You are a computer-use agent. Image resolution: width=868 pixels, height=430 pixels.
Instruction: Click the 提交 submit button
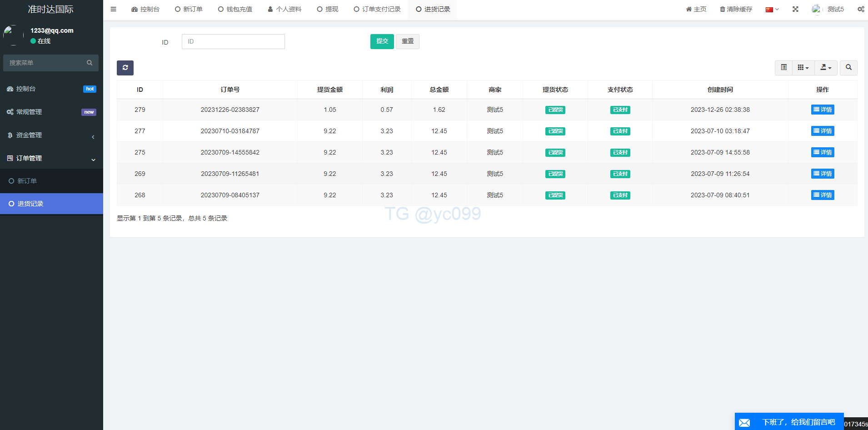(382, 41)
